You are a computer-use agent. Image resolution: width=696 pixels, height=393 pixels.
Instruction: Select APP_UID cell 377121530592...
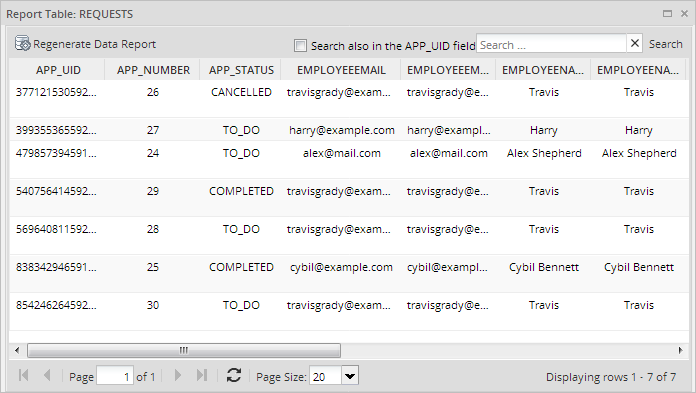[56, 92]
